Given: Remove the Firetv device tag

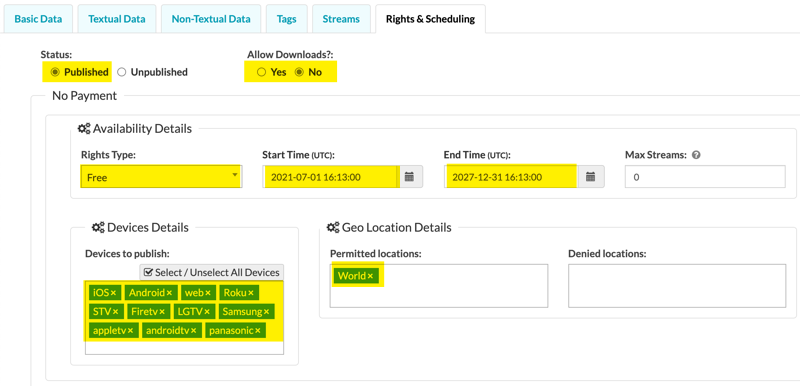Looking at the screenshot, I should coord(162,312).
